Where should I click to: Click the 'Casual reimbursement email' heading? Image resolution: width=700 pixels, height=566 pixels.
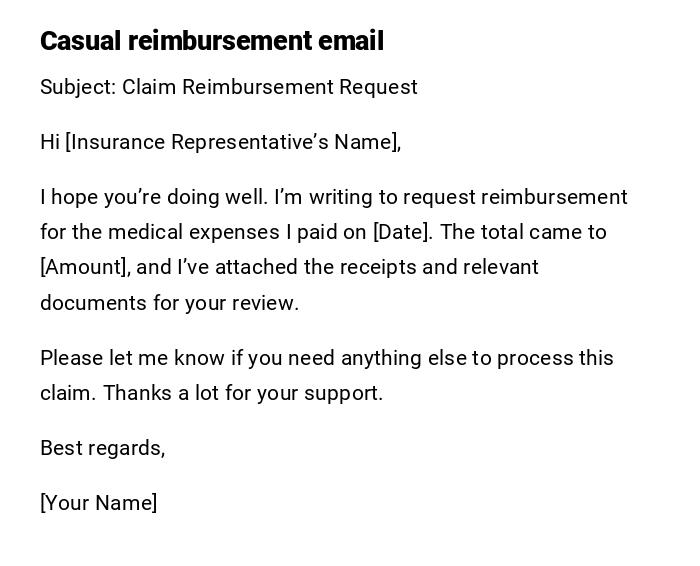click(x=212, y=41)
